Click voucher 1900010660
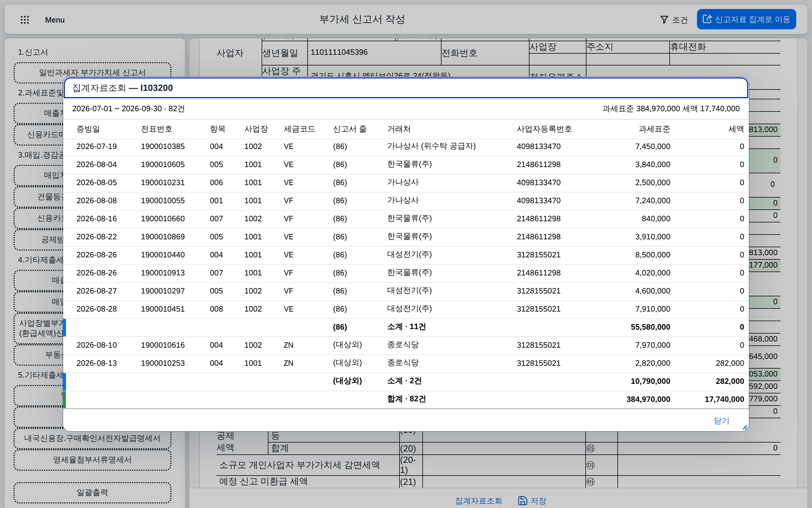This screenshot has width=812, height=508. 163,219
